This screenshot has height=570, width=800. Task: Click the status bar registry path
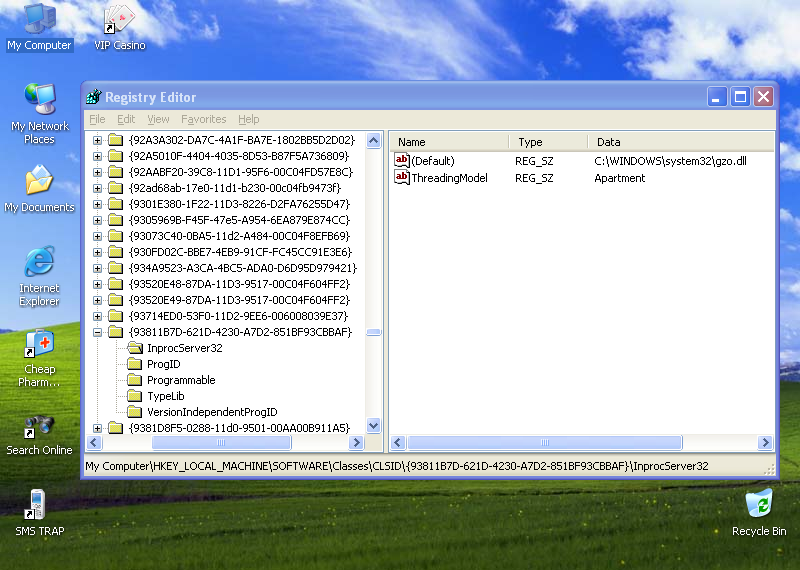396,466
